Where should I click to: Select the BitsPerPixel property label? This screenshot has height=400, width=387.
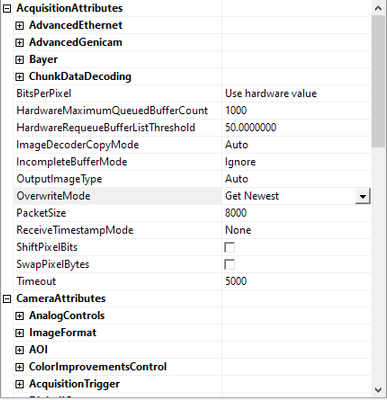point(44,94)
